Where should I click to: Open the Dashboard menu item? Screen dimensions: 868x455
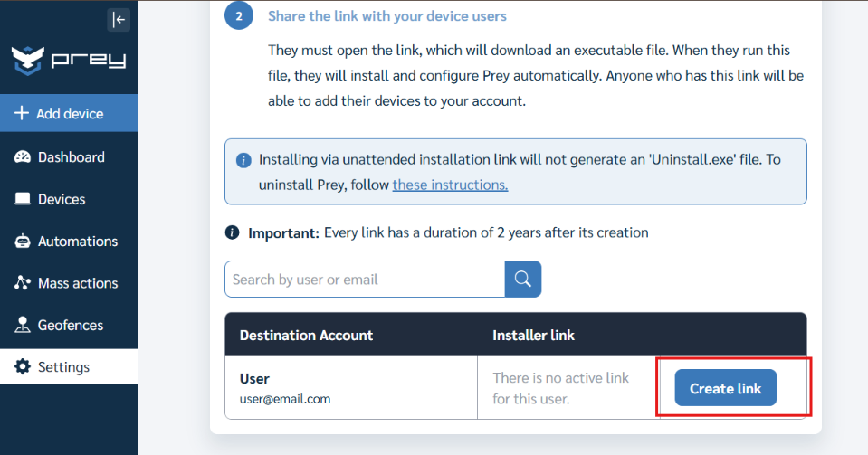click(69, 157)
